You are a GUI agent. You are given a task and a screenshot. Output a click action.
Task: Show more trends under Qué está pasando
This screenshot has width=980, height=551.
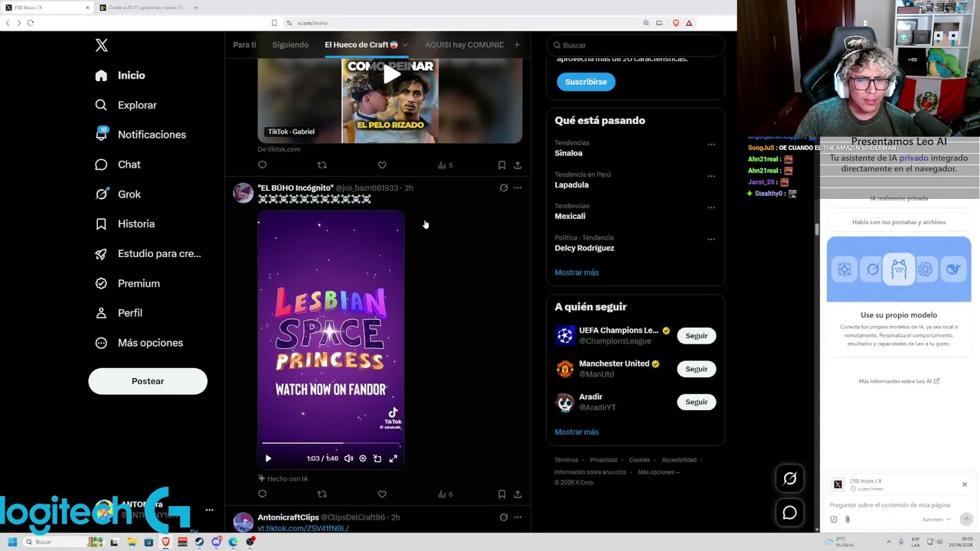pyautogui.click(x=577, y=272)
